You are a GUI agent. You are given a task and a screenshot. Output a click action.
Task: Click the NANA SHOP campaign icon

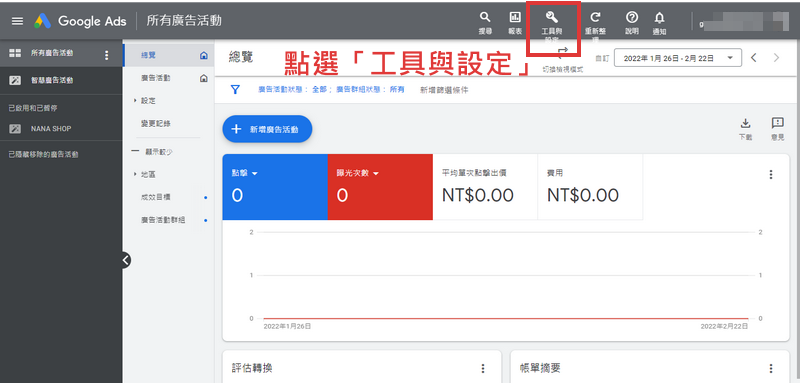point(15,128)
